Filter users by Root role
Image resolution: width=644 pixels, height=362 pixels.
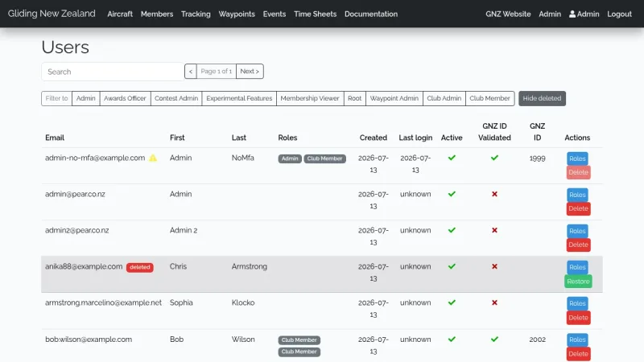click(x=354, y=98)
